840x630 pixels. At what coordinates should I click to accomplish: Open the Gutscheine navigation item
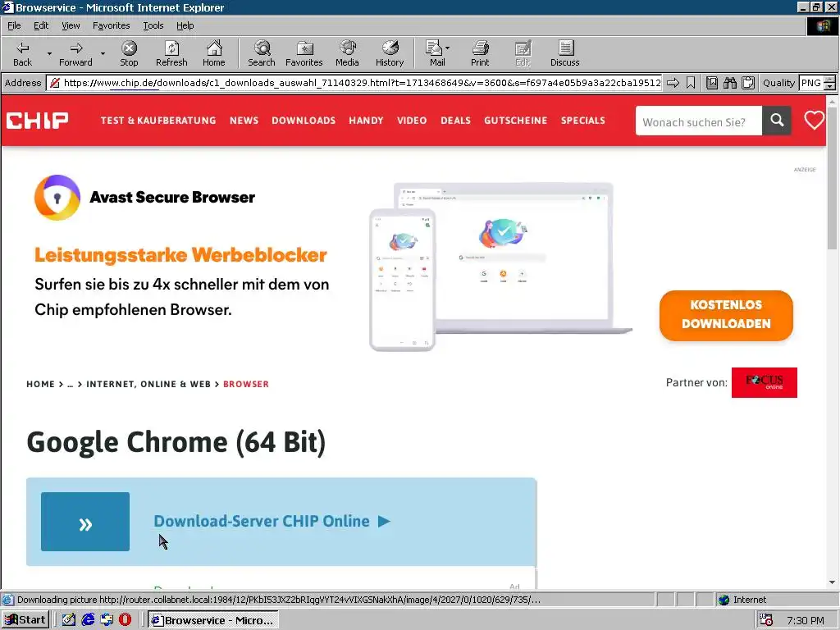pyautogui.click(x=515, y=121)
